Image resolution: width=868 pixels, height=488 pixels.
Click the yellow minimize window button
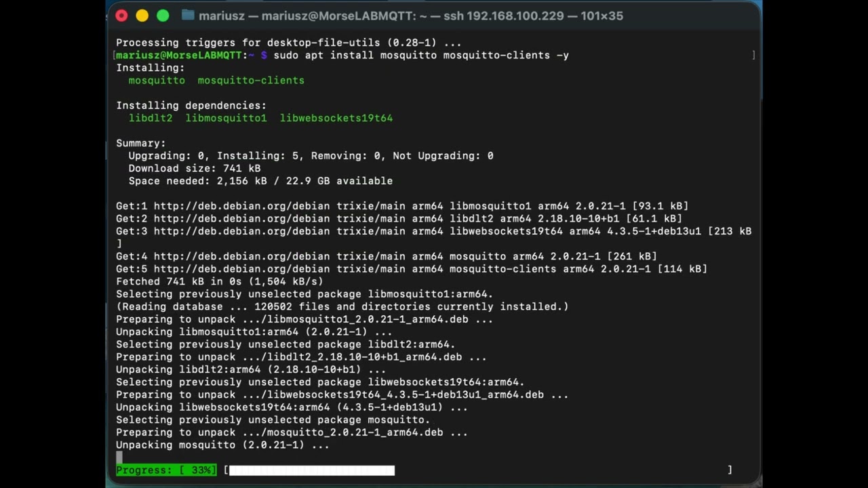pyautogui.click(x=142, y=16)
